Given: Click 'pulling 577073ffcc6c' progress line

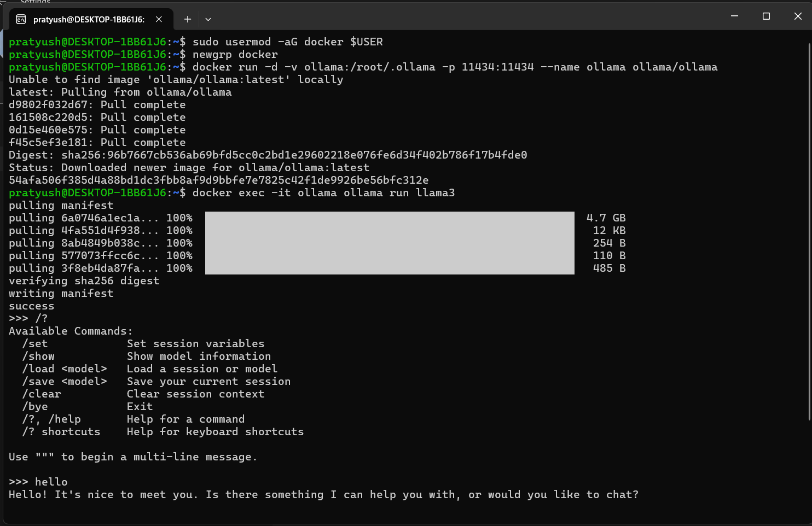Looking at the screenshot, I should pos(317,256).
